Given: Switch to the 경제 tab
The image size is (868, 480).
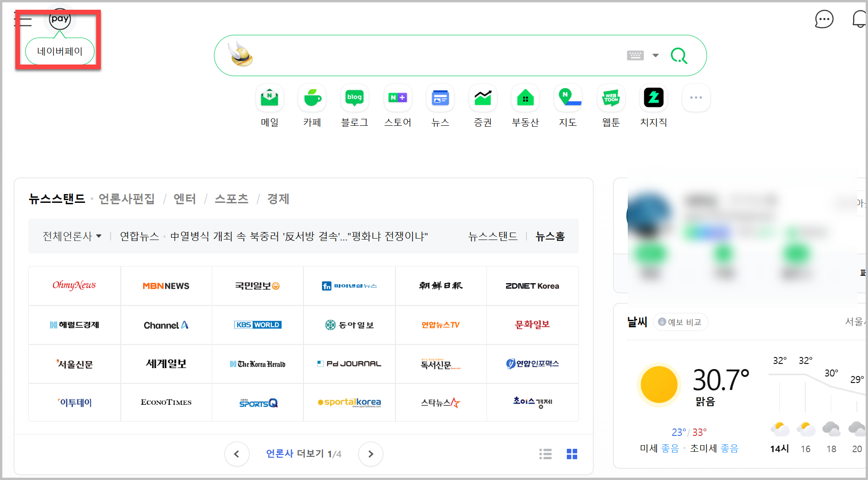Looking at the screenshot, I should 278,199.
